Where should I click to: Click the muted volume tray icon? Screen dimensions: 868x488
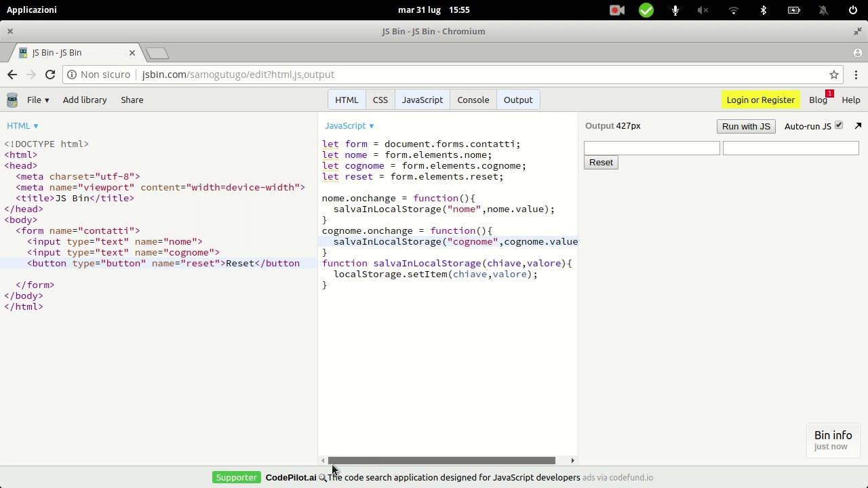703,10
